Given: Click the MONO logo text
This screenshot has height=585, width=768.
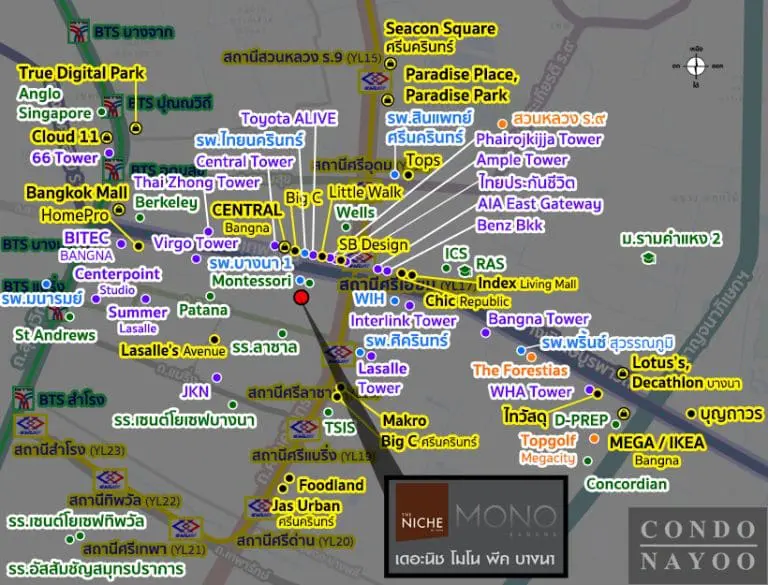Looking at the screenshot, I should click(x=506, y=517).
